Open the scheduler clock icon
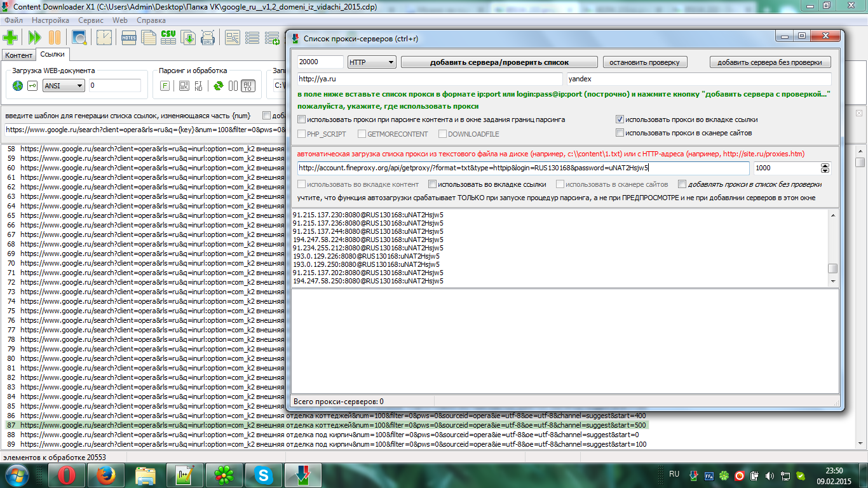The width and height of the screenshot is (868, 488). tap(104, 37)
